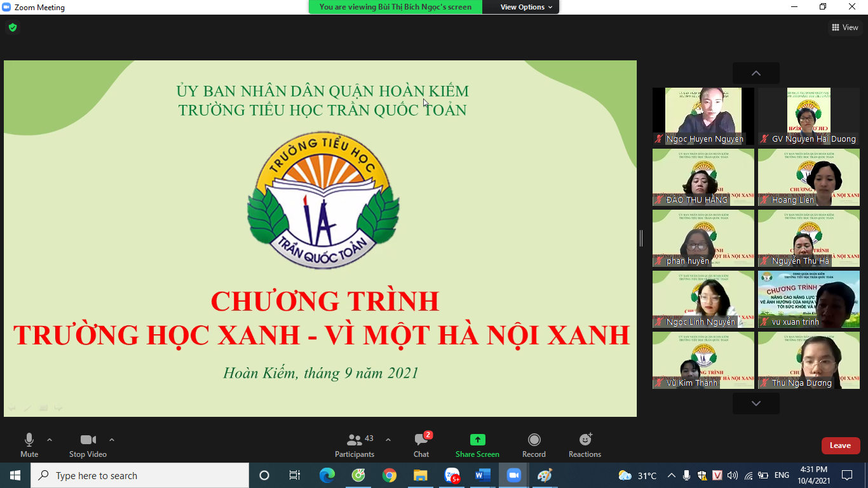Open Microsoft Word from the taskbar

(482, 475)
